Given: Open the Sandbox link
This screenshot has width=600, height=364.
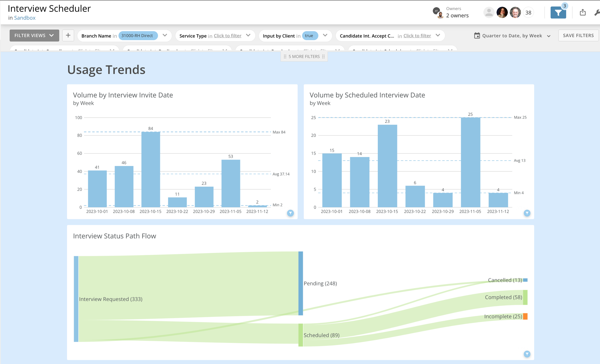Looking at the screenshot, I should 24,18.
